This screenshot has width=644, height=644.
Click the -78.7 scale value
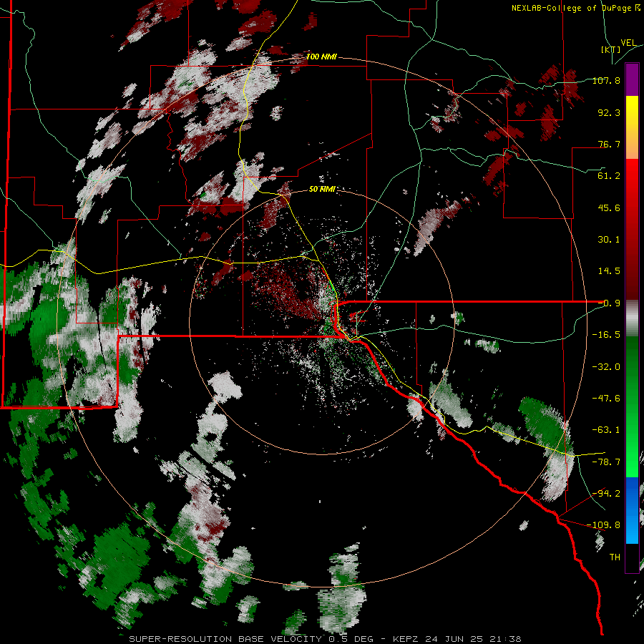point(606,462)
